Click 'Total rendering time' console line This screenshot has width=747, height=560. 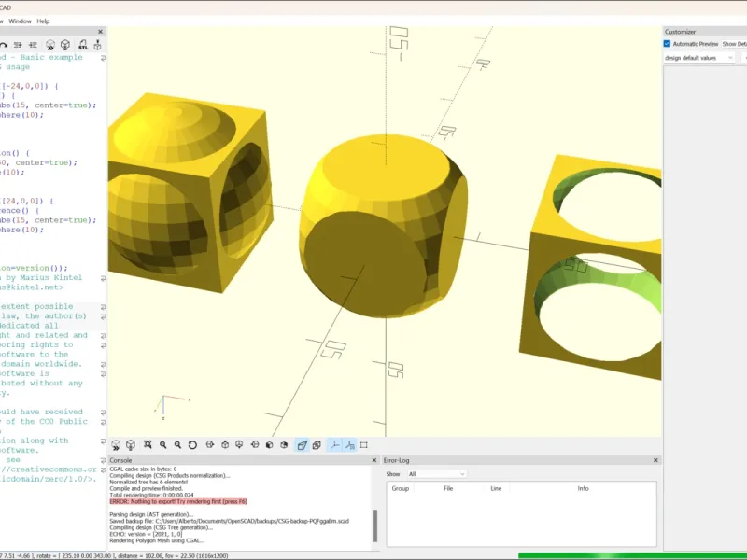coord(149,495)
